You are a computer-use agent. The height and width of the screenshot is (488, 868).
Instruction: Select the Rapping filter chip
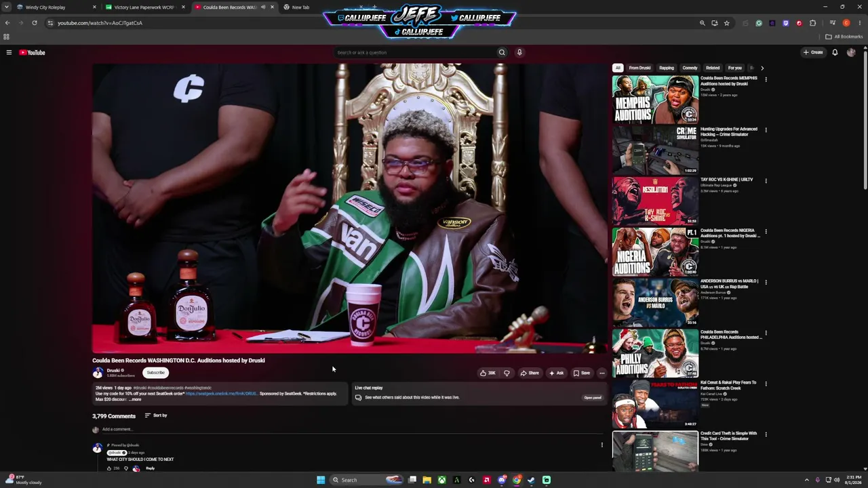667,68
